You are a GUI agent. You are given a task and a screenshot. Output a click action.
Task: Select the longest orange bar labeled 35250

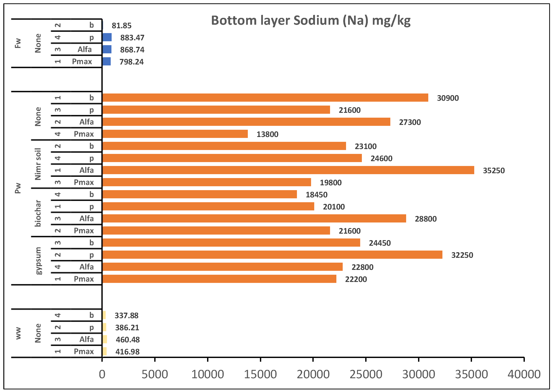coord(288,170)
